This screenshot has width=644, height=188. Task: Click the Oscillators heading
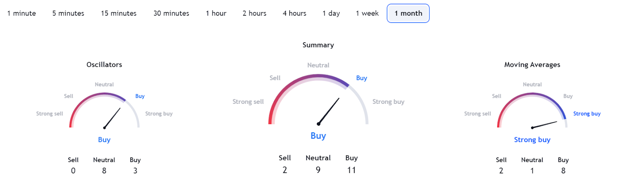point(104,64)
